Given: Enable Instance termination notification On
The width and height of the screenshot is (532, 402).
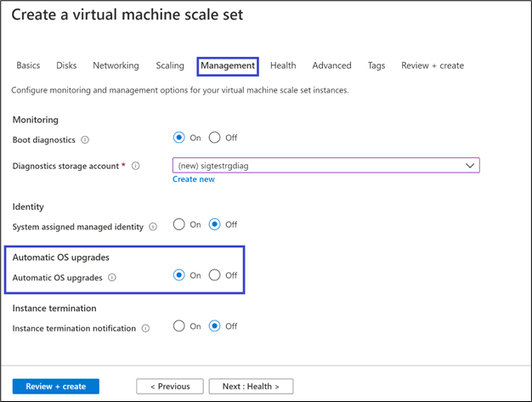Looking at the screenshot, I should click(x=179, y=326).
